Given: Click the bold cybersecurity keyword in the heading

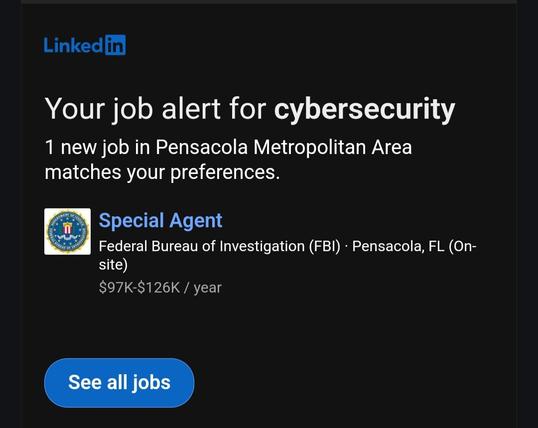Looking at the screenshot, I should (x=364, y=109).
